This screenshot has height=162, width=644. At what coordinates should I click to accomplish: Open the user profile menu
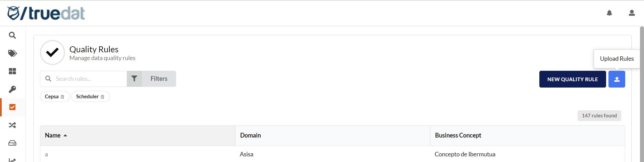pyautogui.click(x=632, y=13)
